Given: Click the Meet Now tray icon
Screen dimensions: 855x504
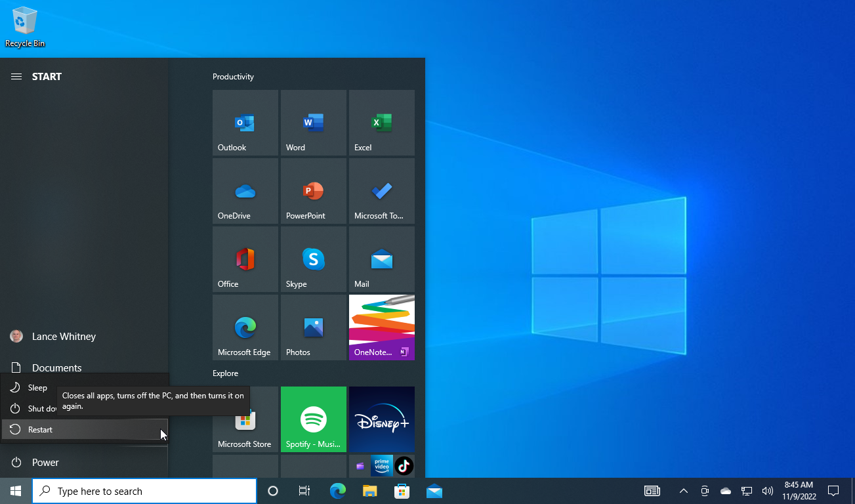Looking at the screenshot, I should (x=705, y=491).
